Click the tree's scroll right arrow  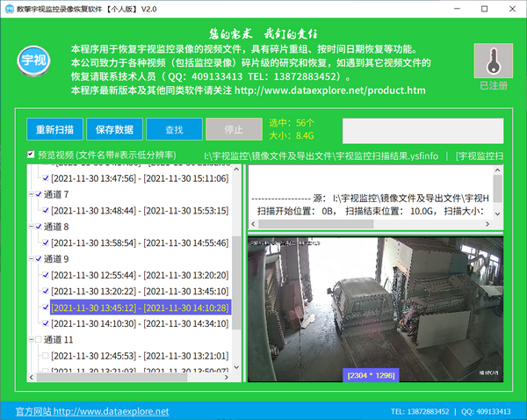[x=225, y=376]
